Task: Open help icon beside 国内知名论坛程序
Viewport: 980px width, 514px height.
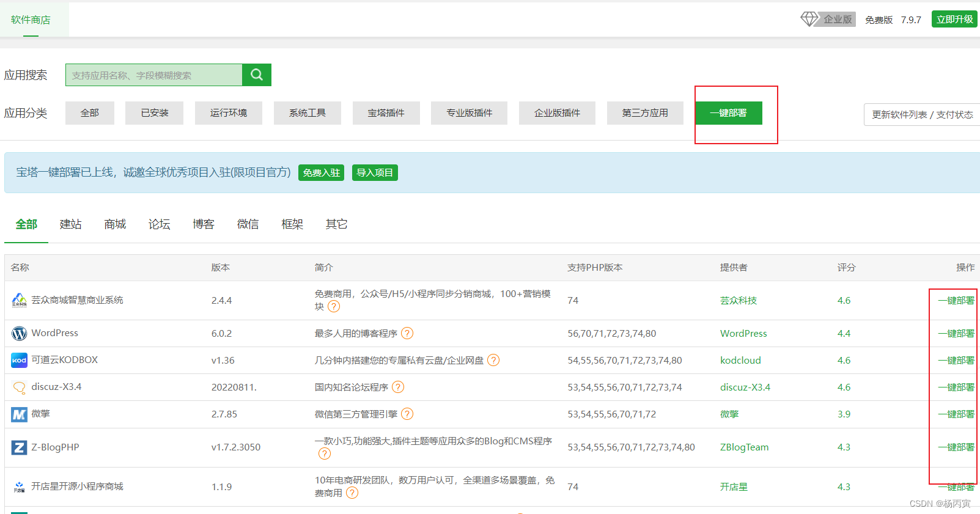Action: 398,387
